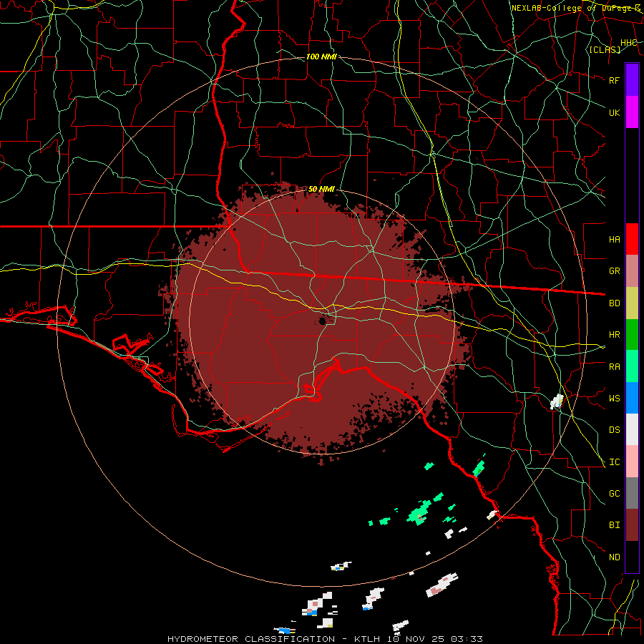
Task: Click the RF purple legend swatch
Action: click(632, 80)
